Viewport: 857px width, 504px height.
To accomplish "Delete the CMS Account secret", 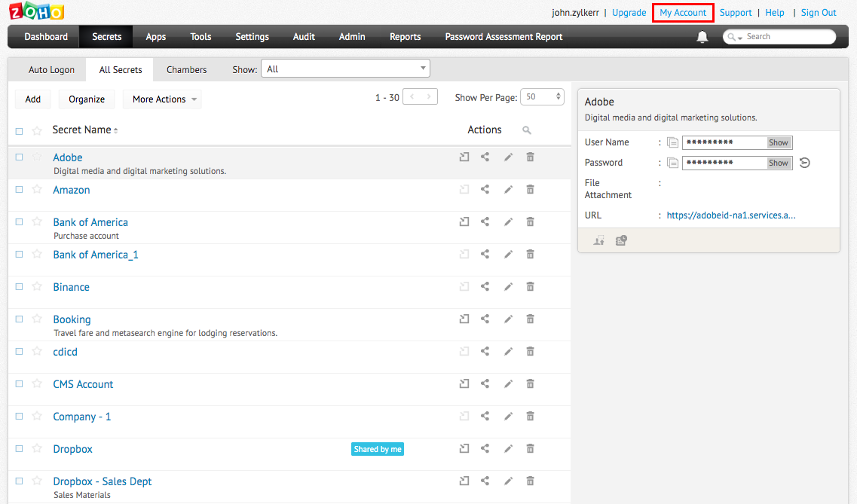I will tap(530, 384).
